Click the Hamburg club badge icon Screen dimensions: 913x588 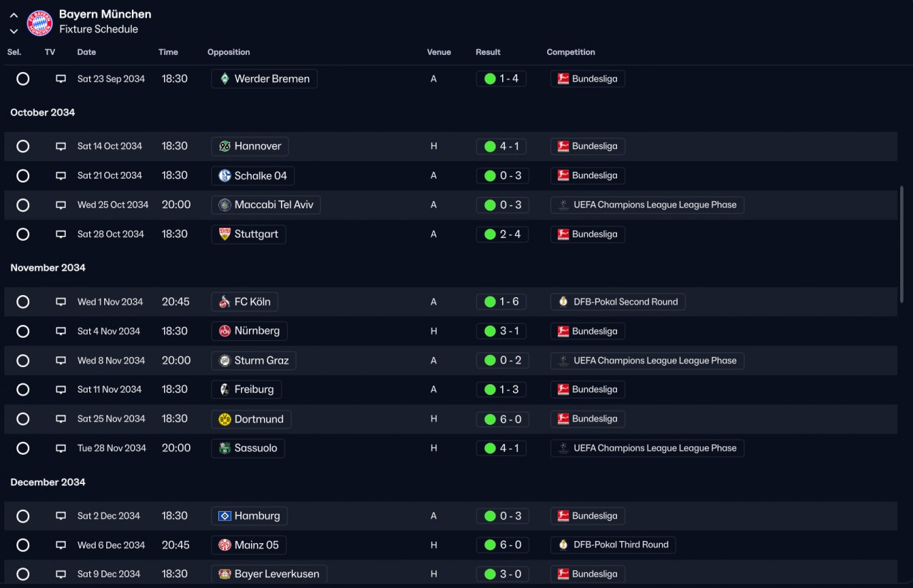pos(225,516)
